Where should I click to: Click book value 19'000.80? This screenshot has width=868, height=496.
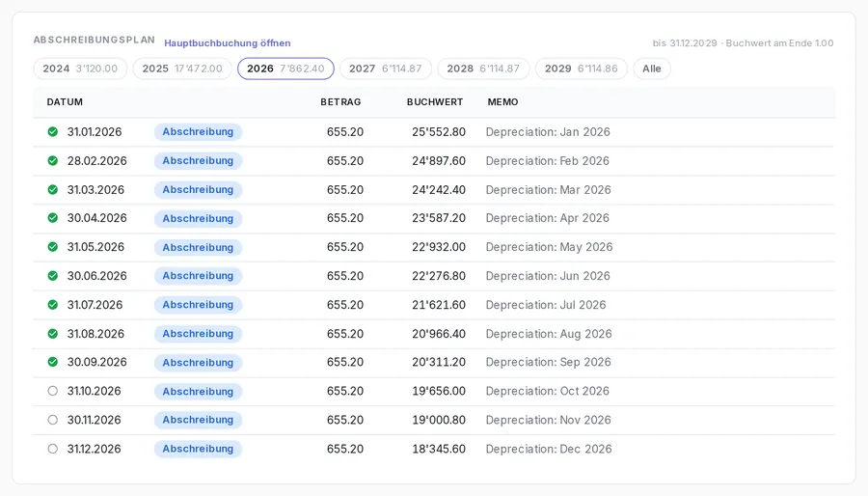coord(439,420)
